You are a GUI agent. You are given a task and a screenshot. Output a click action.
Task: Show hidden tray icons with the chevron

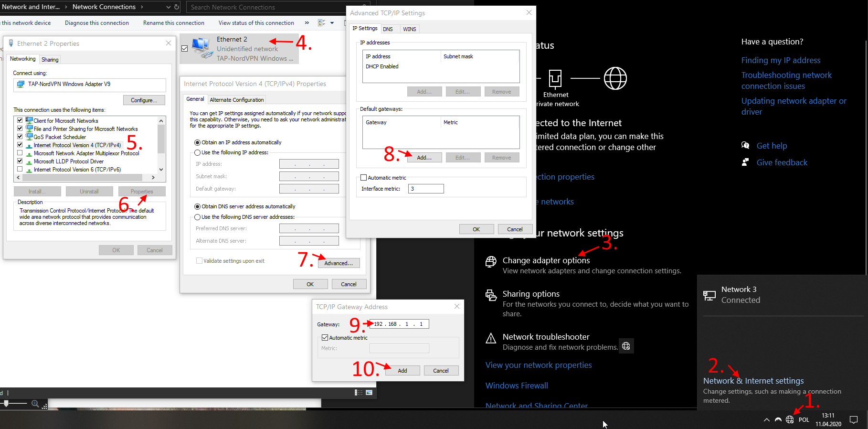point(766,419)
